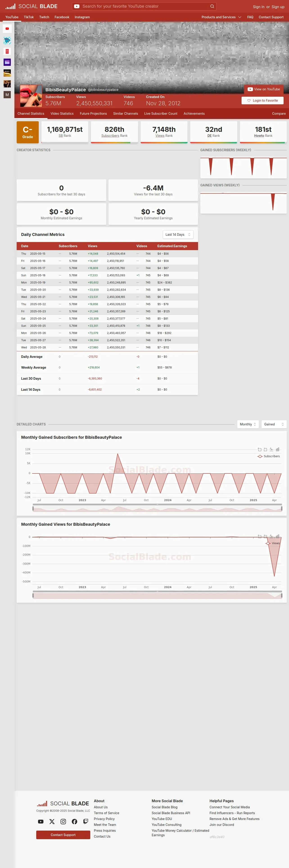289x868 pixels.
Task: Click the Login to Favorite button
Action: [x=262, y=101]
